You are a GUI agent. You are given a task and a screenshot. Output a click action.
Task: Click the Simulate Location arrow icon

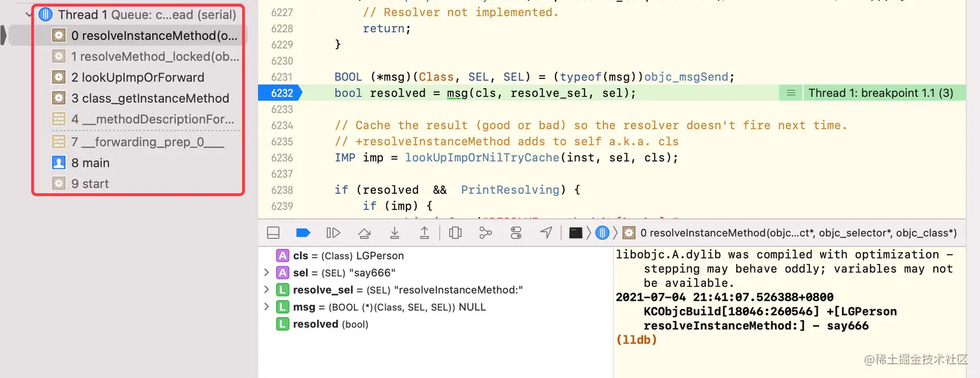[546, 233]
